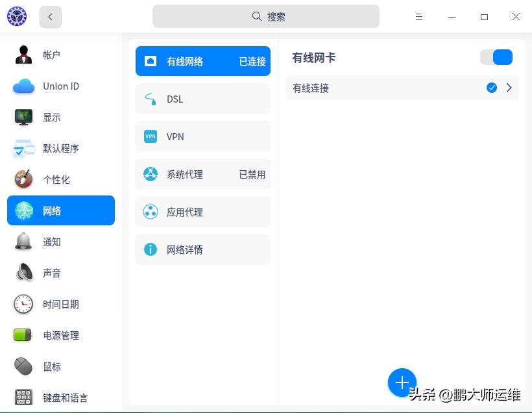Select the Union ID cloud icon
Screen dimensions: 532x413
pyautogui.click(x=23, y=86)
